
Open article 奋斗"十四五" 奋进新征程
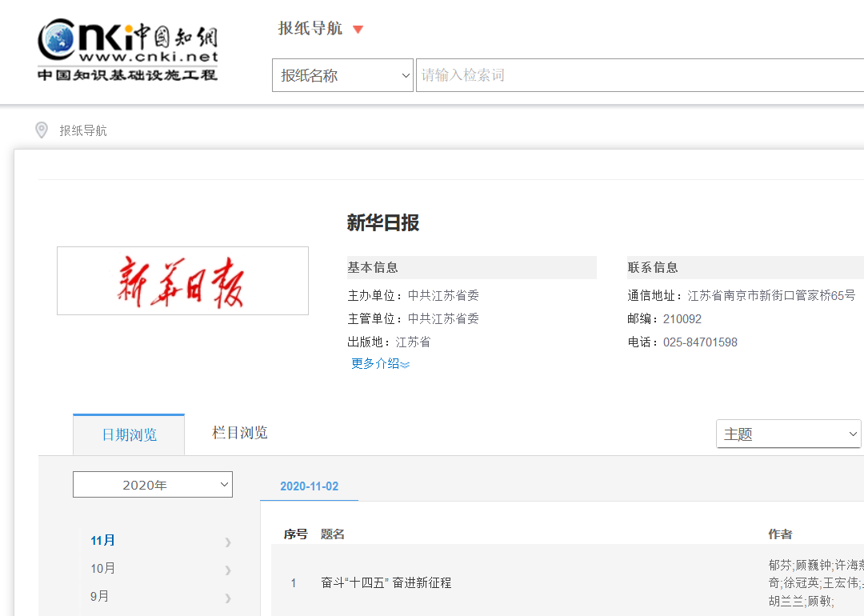point(386,583)
